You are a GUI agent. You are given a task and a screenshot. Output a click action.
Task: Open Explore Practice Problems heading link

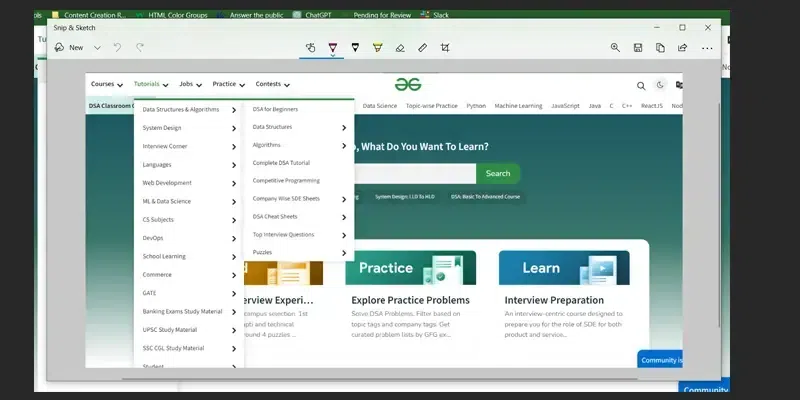coord(410,300)
